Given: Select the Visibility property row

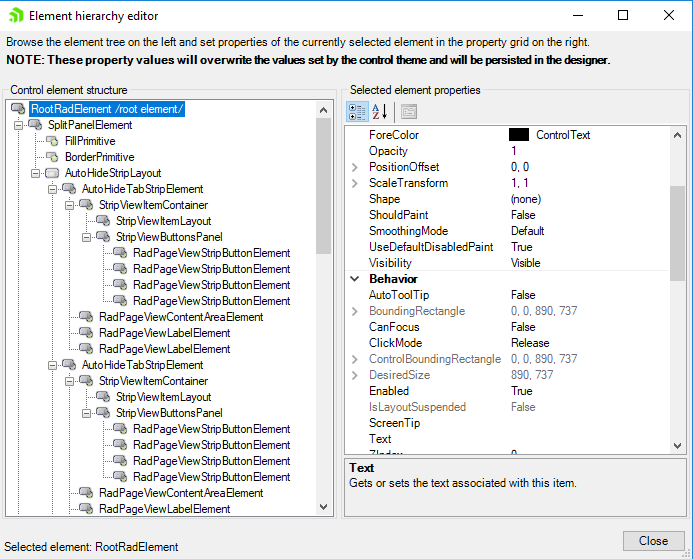Looking at the screenshot, I should [507, 262].
